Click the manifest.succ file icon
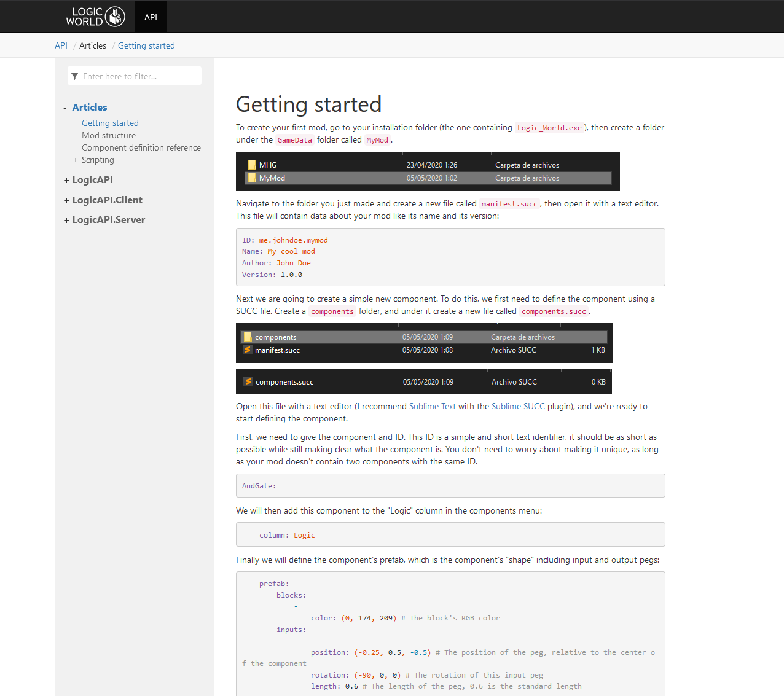Image resolution: width=784 pixels, height=696 pixels. tap(248, 350)
